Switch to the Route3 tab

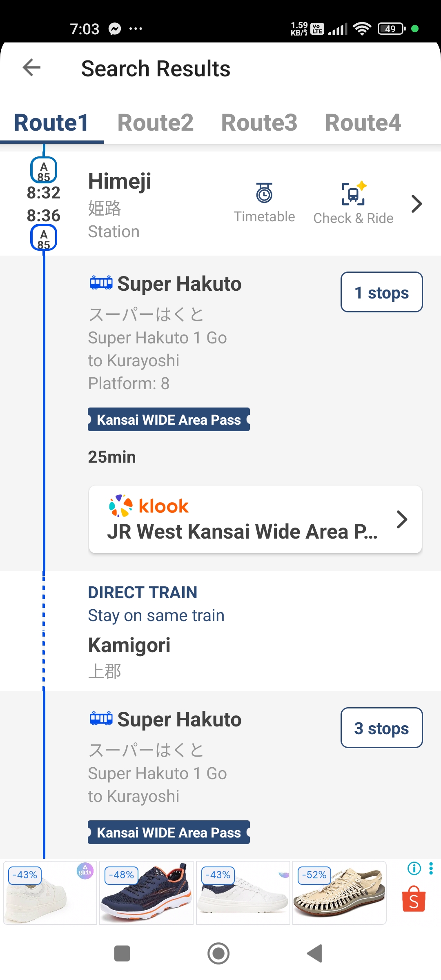pos(259,122)
